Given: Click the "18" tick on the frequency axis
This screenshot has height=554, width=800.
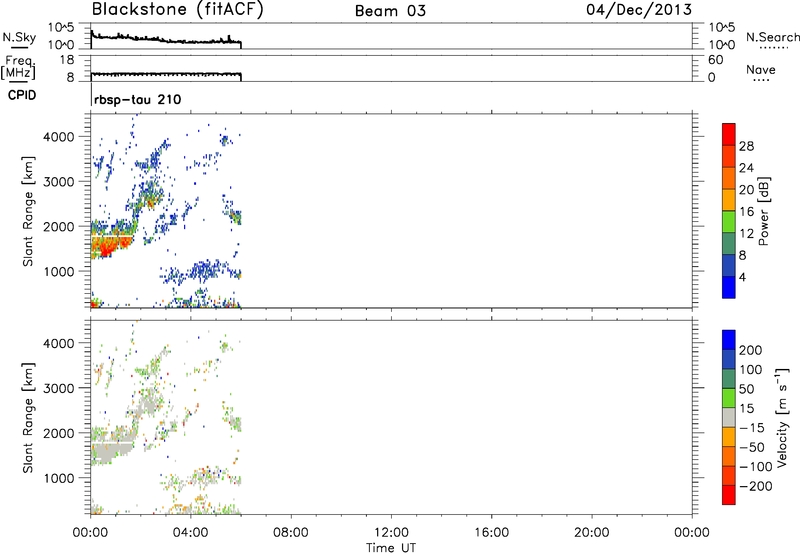Looking at the screenshot, I should coord(67,60).
